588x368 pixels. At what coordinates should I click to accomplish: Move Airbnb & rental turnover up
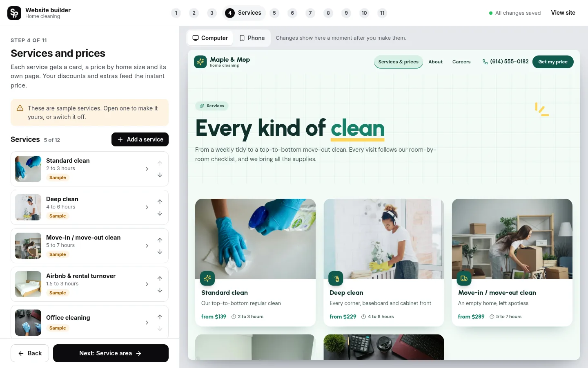tap(160, 278)
